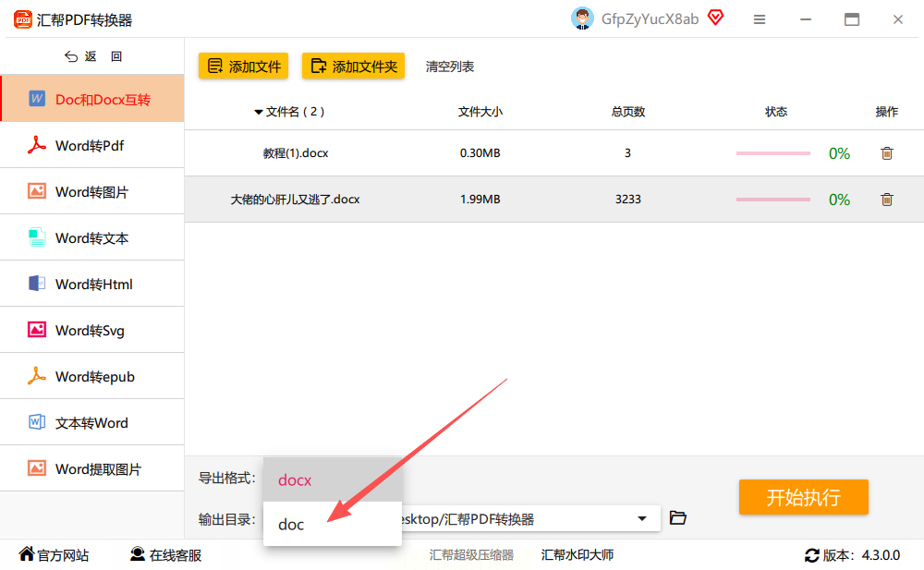
Task: Click the user avatar icon
Action: 582,18
